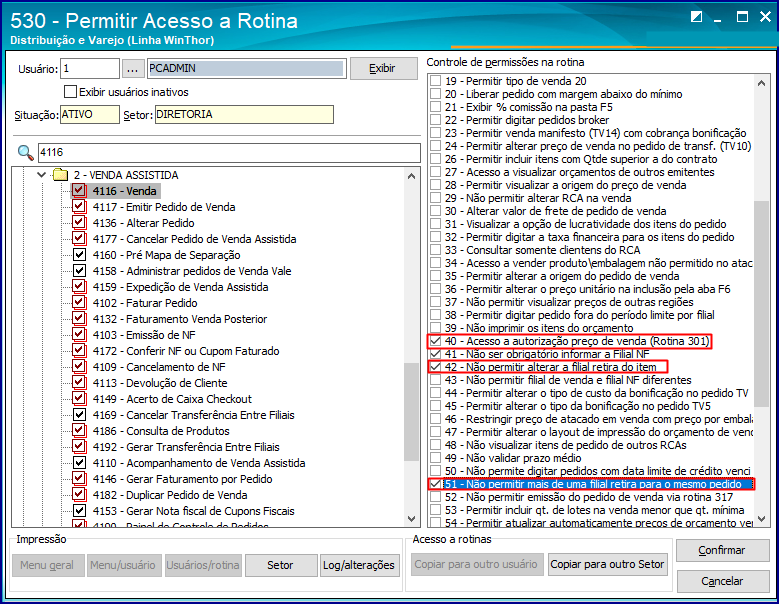Image resolution: width=779 pixels, height=604 pixels.
Task: Click routine tree scrollbar down arrow
Action: click(x=411, y=519)
